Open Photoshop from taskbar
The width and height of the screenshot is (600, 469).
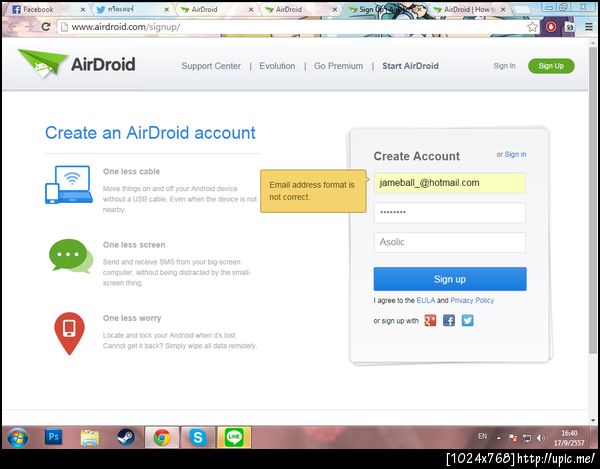click(53, 437)
